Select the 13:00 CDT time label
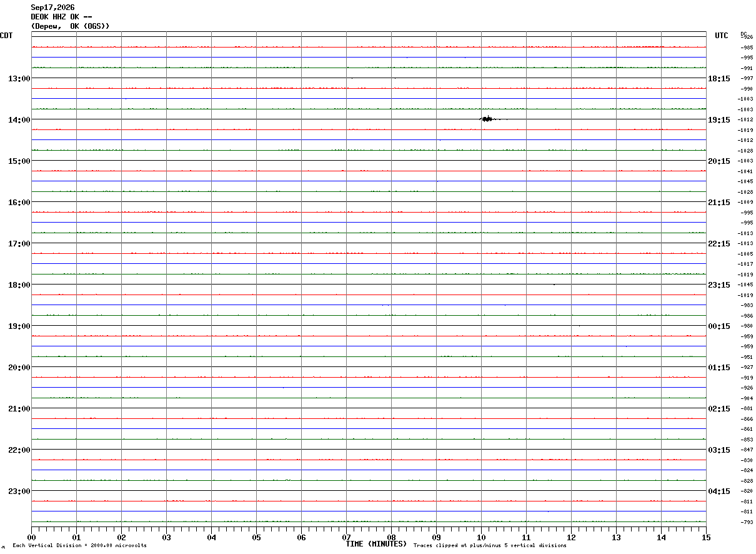This screenshot has width=756, height=554. 19,78
